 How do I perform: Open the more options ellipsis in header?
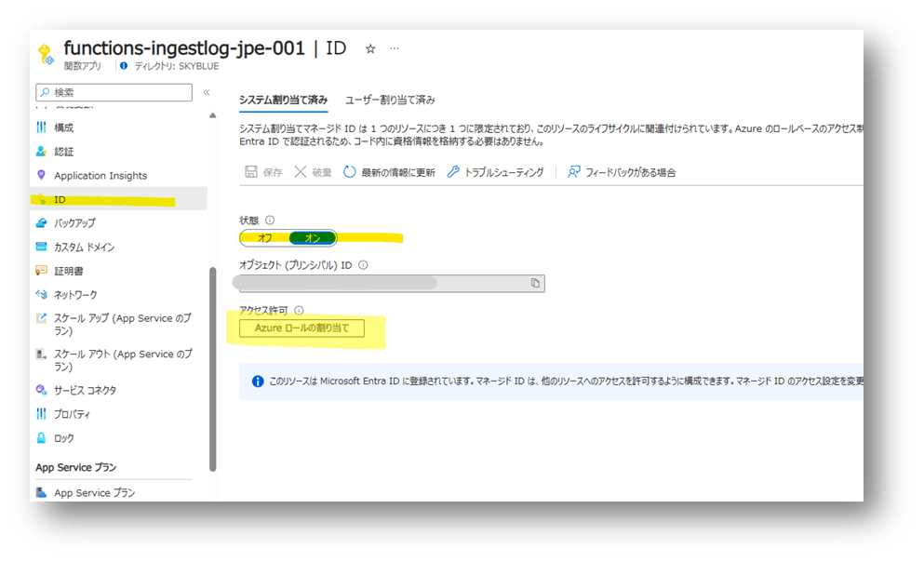pyautogui.click(x=395, y=48)
